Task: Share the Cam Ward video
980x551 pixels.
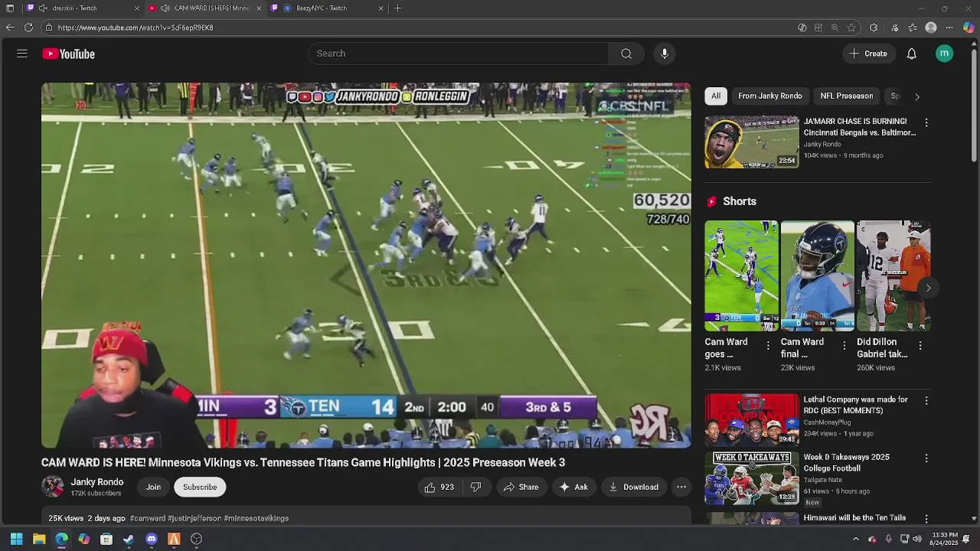Action: tap(521, 487)
